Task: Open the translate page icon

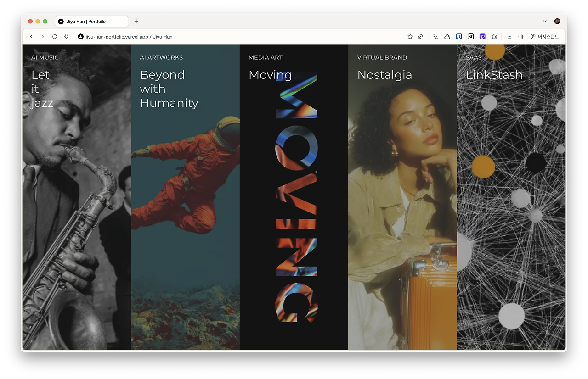Action: pyautogui.click(x=435, y=37)
